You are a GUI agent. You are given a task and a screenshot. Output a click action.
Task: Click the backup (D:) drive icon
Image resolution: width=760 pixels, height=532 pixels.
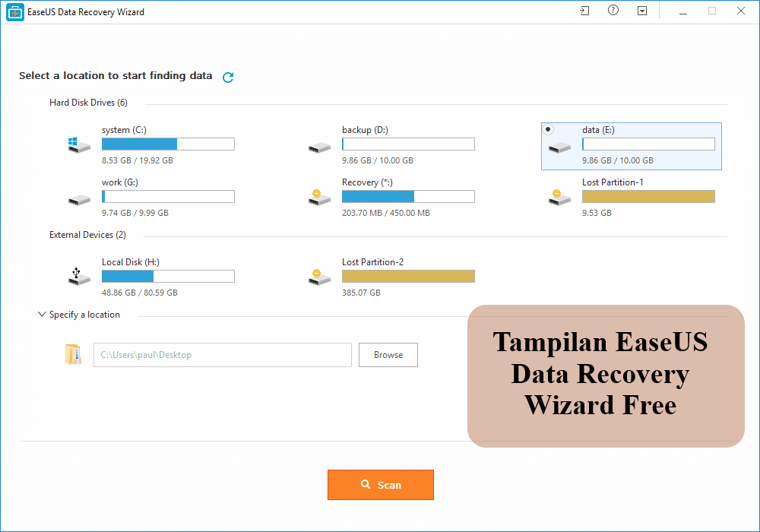[319, 147]
